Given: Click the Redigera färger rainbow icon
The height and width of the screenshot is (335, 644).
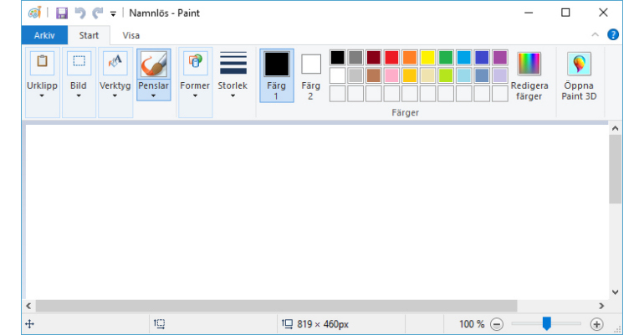Looking at the screenshot, I should pos(529,64).
